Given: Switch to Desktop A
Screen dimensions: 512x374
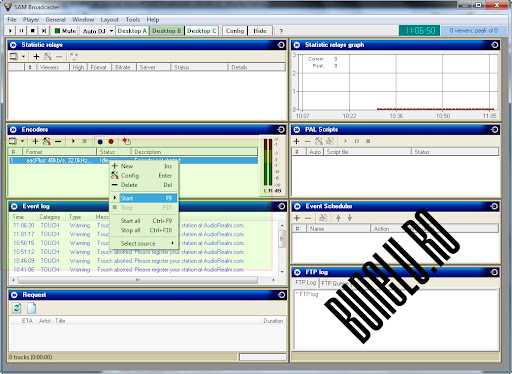Looking at the screenshot, I should click(132, 31).
